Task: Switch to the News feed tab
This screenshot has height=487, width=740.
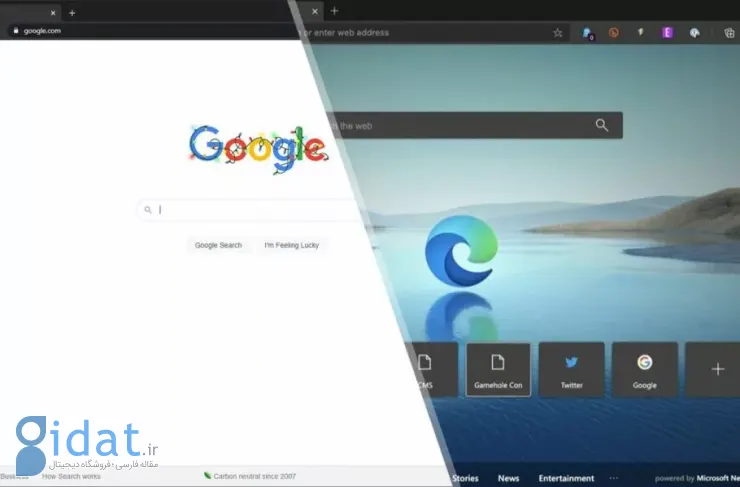Action: [x=508, y=479]
